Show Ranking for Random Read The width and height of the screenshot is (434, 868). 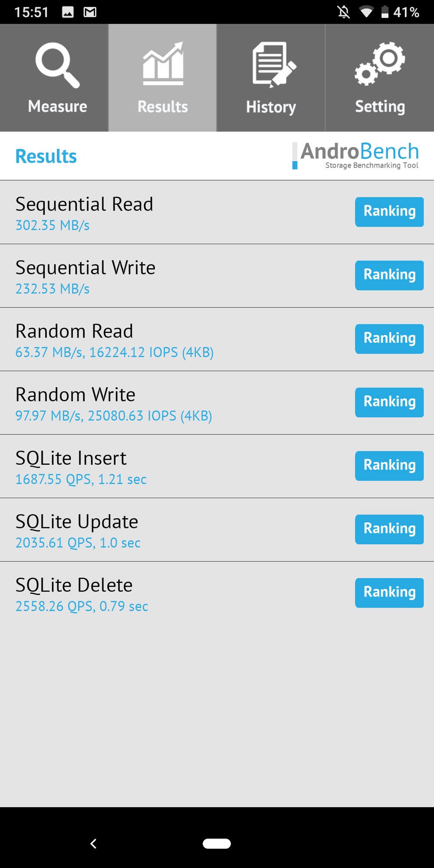click(389, 339)
